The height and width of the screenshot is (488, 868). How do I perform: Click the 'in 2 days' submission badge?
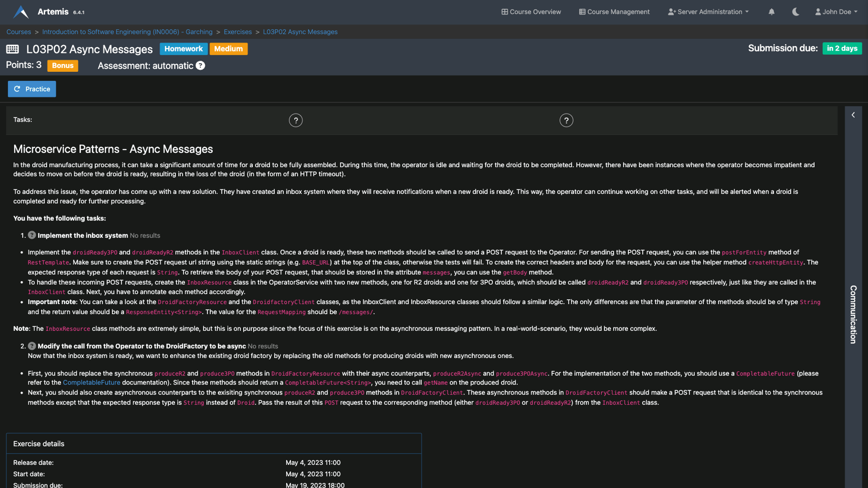click(x=842, y=48)
